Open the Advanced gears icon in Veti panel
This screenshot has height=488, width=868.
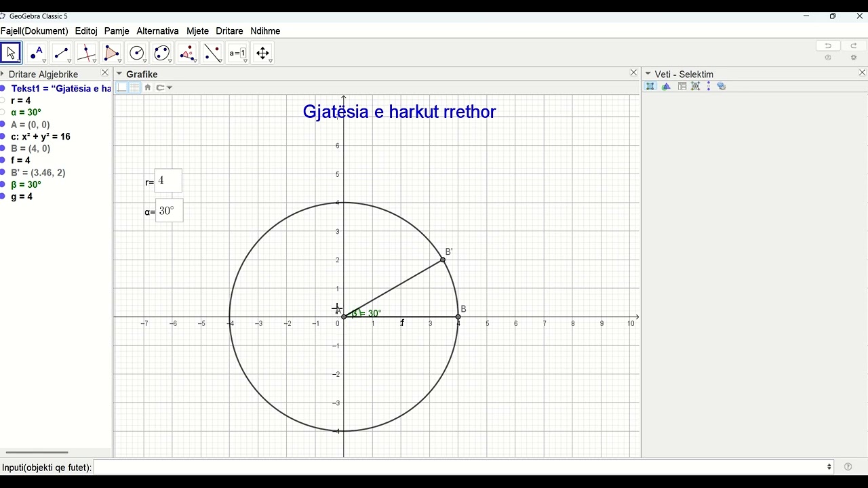[x=722, y=86]
